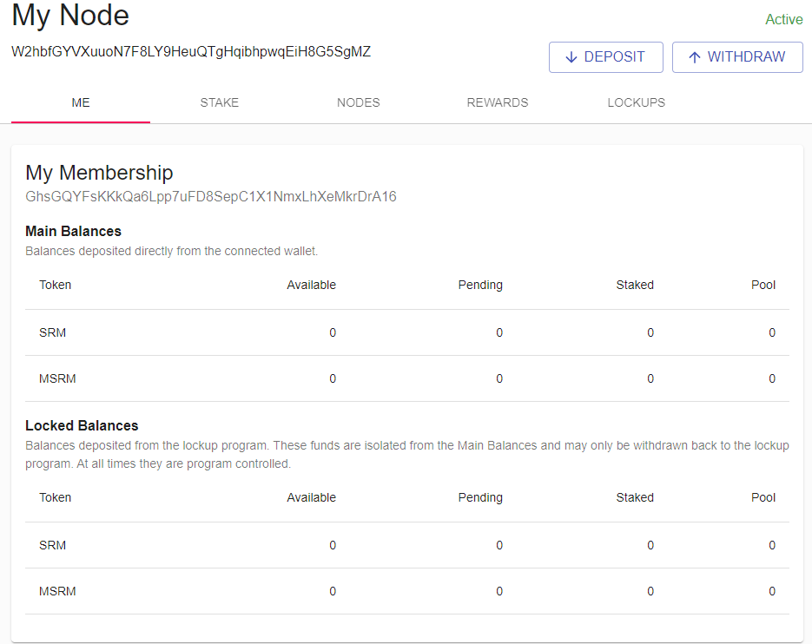Image resolution: width=812 pixels, height=644 pixels.
Task: Select the MSRM row in Locked Balances
Action: [x=407, y=592]
